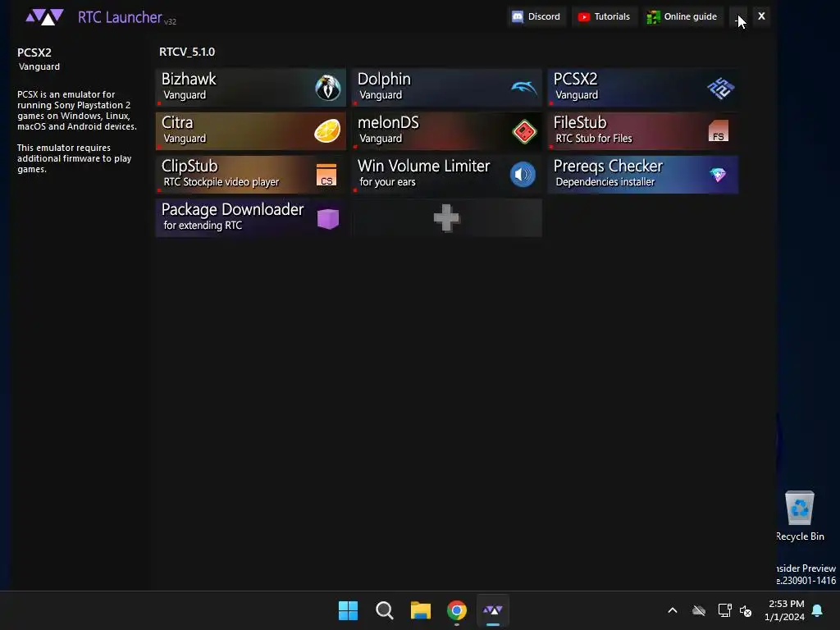Screen dimensions: 840x630
Task: Select the PCSX2 Vanguard tile title
Action: [575, 79]
